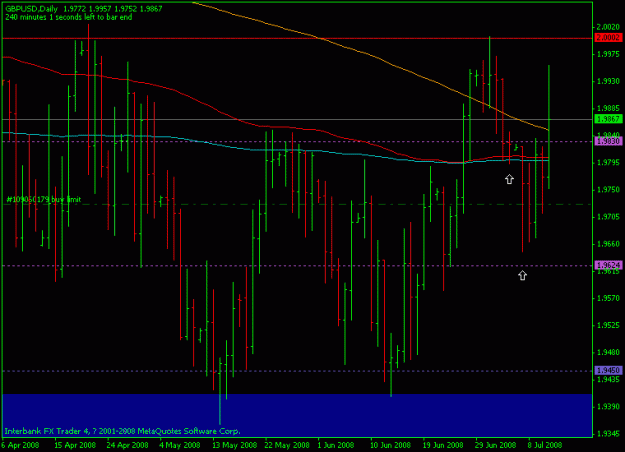Click the 6 Apr 2008 date label
This screenshot has width=625, height=452.
tap(20, 445)
